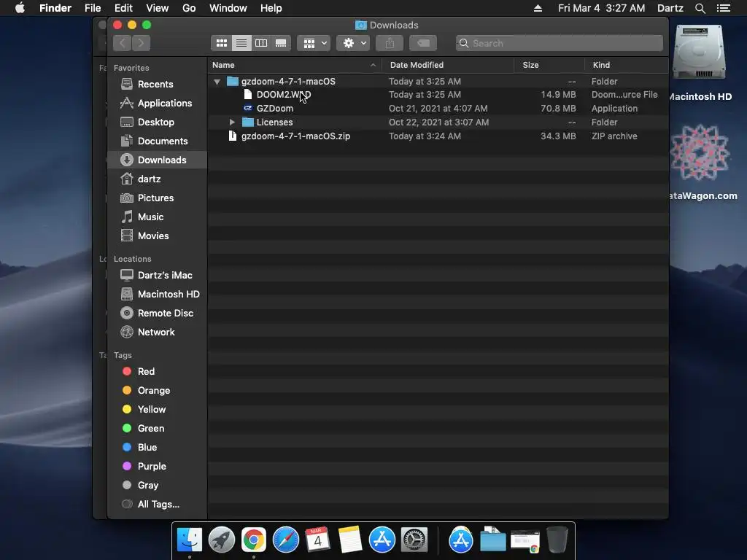Open All Tags… in sidebar
The width and height of the screenshot is (747, 560).
pos(158,505)
